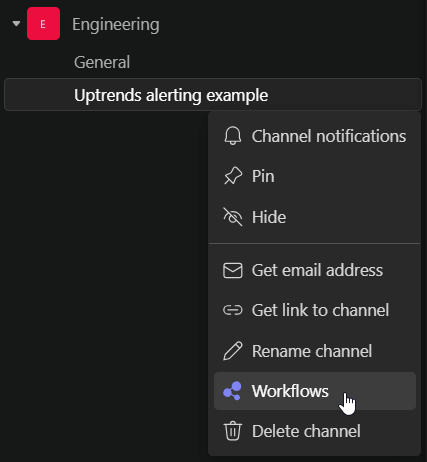The width and height of the screenshot is (427, 462).
Task: Click the chain link icon
Action: click(233, 310)
